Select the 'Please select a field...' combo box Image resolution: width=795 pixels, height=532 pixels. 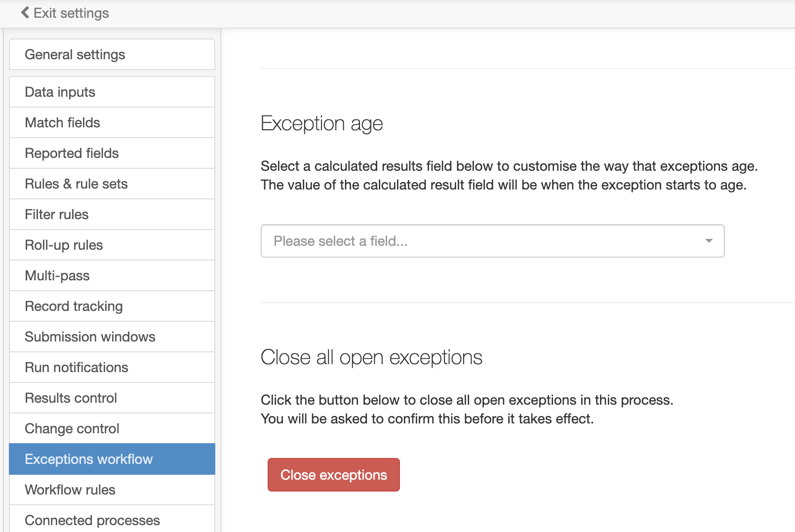pos(492,241)
